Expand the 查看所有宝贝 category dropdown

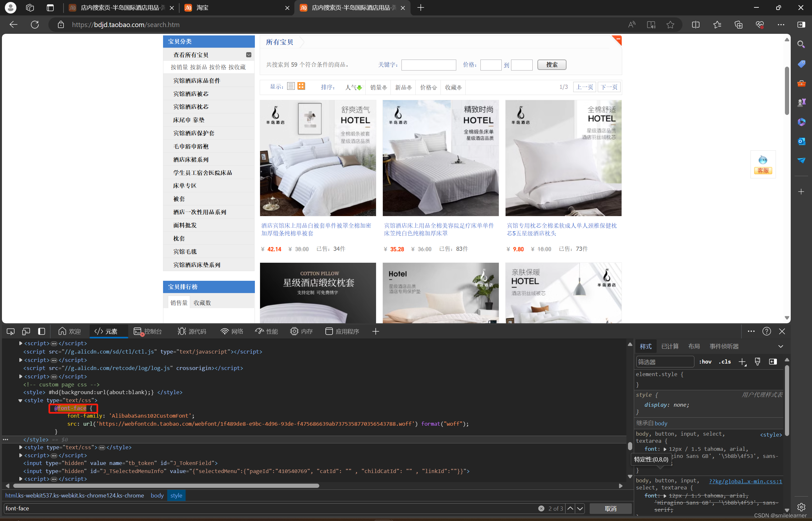248,55
